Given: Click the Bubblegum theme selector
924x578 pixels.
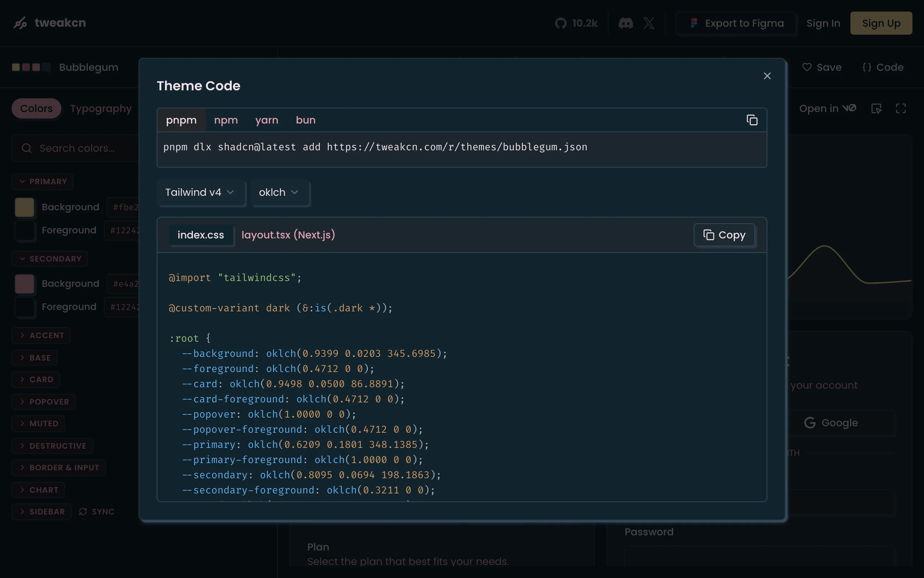Looking at the screenshot, I should (65, 67).
